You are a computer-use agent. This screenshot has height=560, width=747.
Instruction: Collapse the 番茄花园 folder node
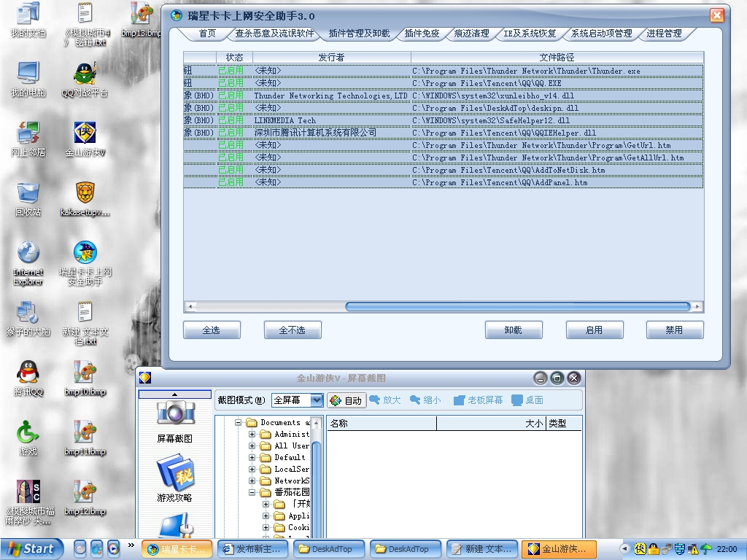pyautogui.click(x=252, y=492)
